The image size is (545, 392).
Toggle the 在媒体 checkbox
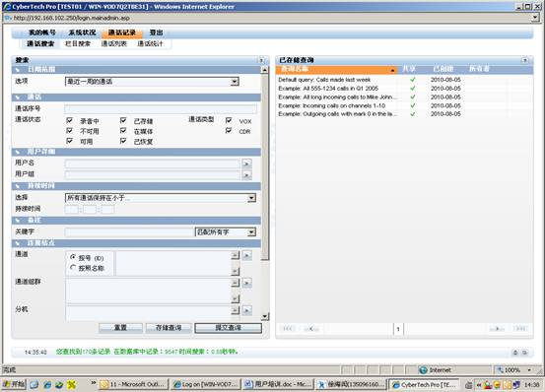point(123,131)
